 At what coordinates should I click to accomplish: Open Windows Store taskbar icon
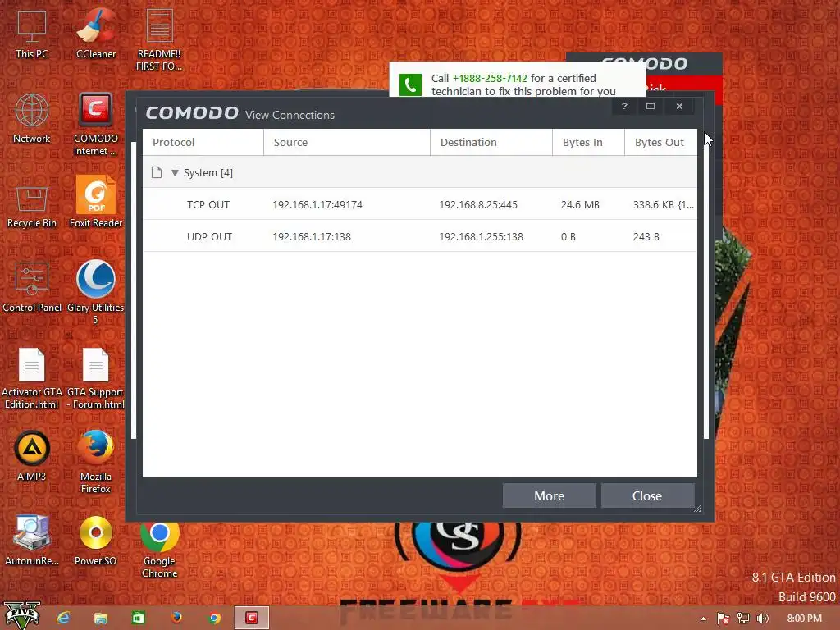138,619
